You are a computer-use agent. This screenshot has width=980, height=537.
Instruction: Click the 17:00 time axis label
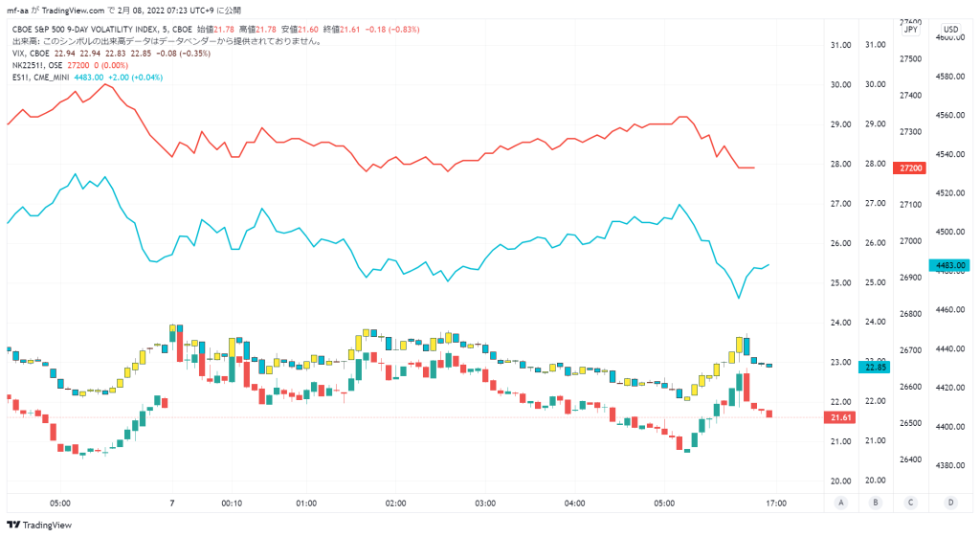[x=776, y=503]
